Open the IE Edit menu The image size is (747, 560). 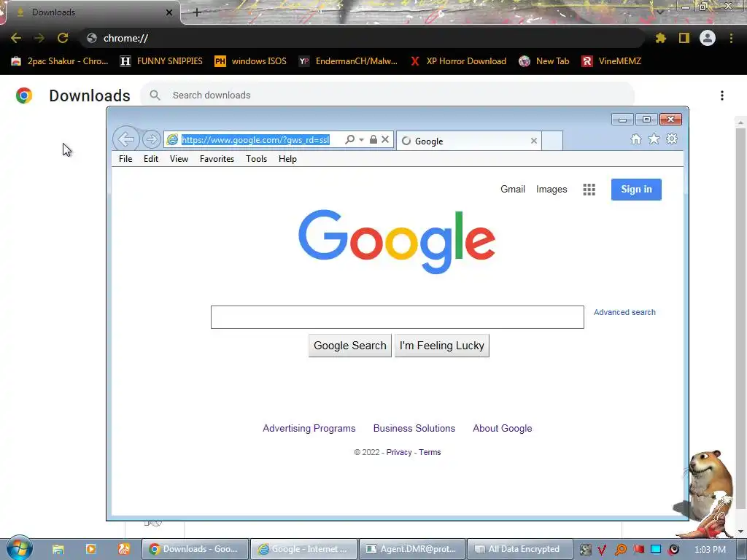click(151, 159)
